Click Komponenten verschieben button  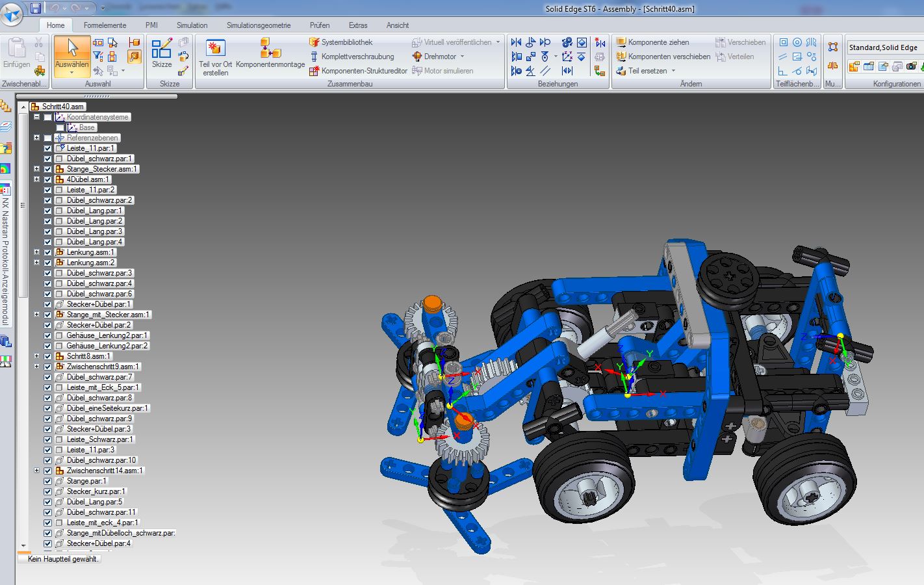[669, 57]
